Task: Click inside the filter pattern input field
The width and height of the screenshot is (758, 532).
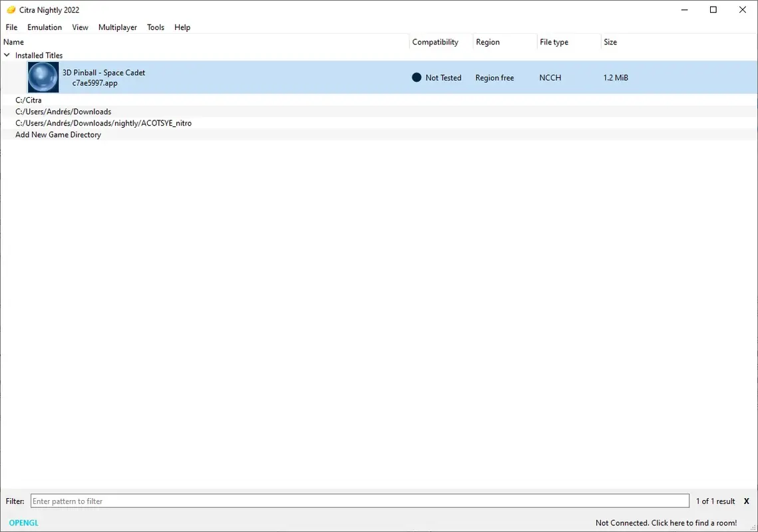Action: coord(359,501)
